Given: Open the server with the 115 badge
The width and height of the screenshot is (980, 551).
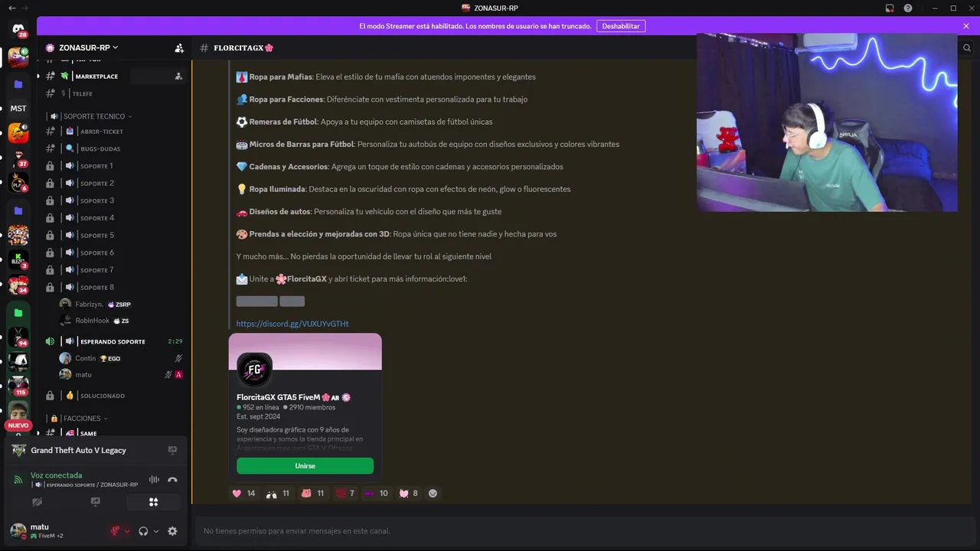Looking at the screenshot, I should [x=18, y=385].
